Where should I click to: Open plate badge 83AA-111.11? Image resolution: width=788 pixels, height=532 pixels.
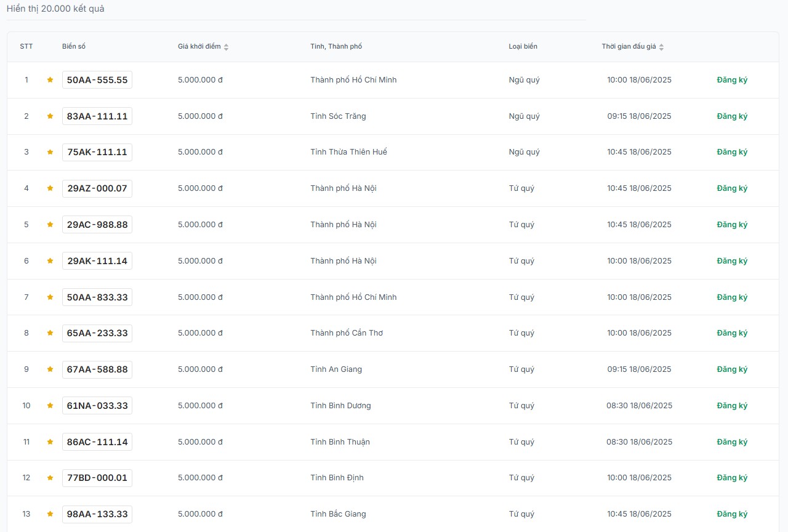coord(97,116)
